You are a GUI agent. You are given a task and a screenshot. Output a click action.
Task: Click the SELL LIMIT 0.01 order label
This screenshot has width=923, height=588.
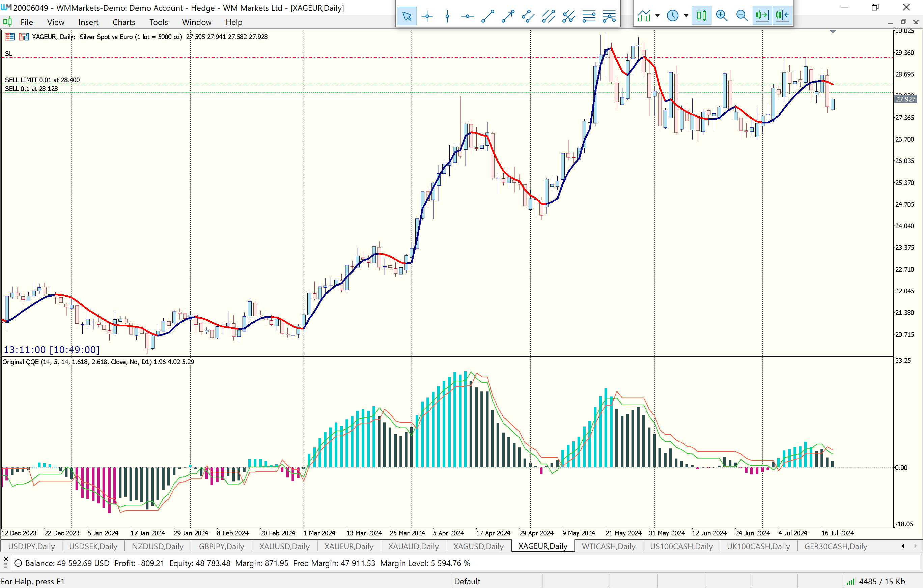42,80
